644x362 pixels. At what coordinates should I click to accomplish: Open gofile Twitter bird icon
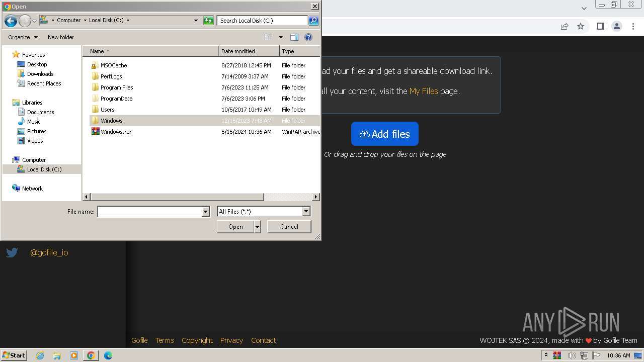[12, 252]
